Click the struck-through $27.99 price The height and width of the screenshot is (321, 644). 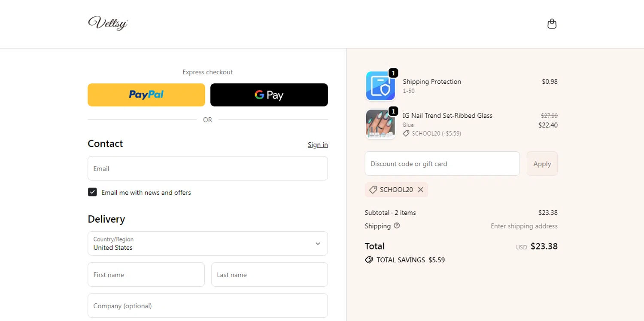(x=549, y=116)
